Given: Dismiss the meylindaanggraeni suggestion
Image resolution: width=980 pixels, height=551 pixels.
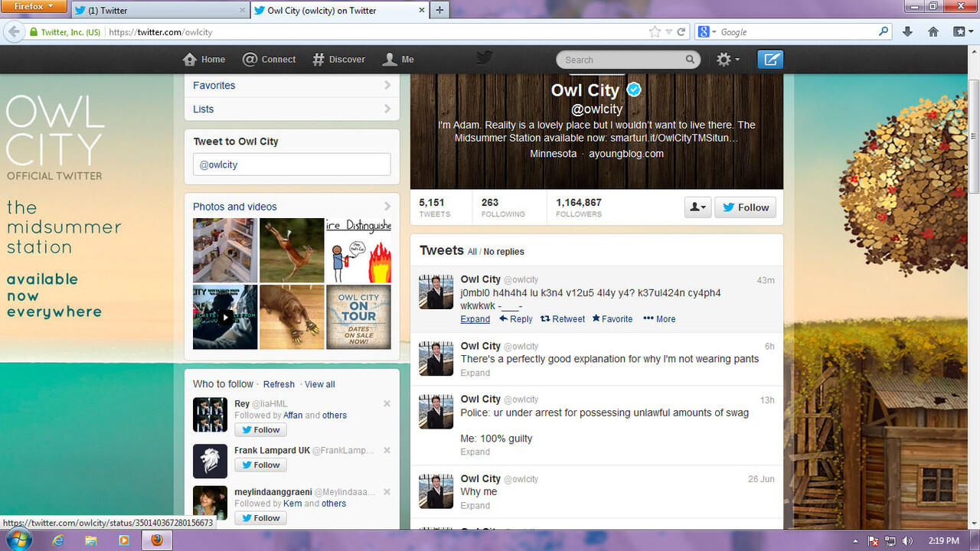Looking at the screenshot, I should (x=387, y=492).
